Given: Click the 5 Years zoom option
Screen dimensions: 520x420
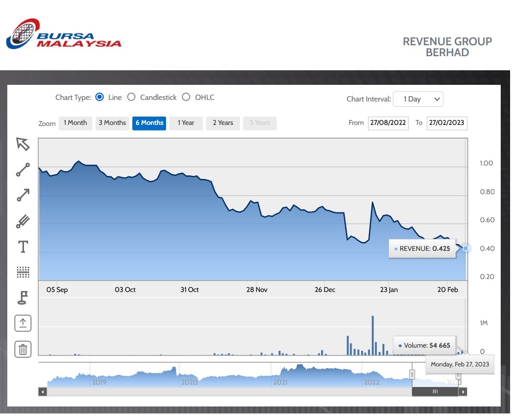Looking at the screenshot, I should coord(259,123).
